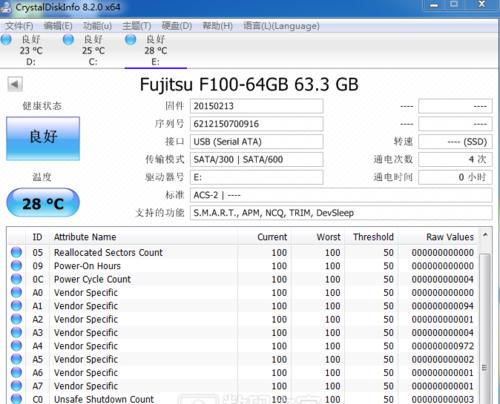Viewport: 500px width, 404px height.
Task: Click the 良好 health status button
Action: pos(43,138)
